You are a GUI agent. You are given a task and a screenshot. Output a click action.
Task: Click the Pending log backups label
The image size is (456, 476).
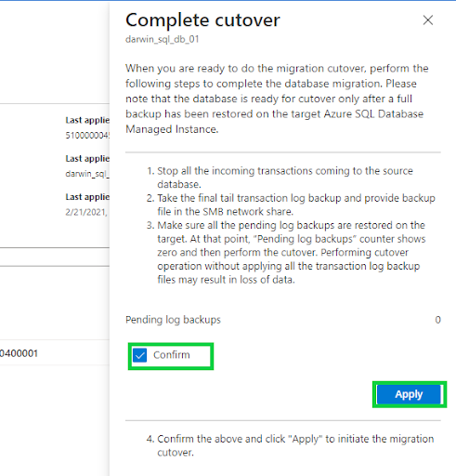(x=173, y=320)
